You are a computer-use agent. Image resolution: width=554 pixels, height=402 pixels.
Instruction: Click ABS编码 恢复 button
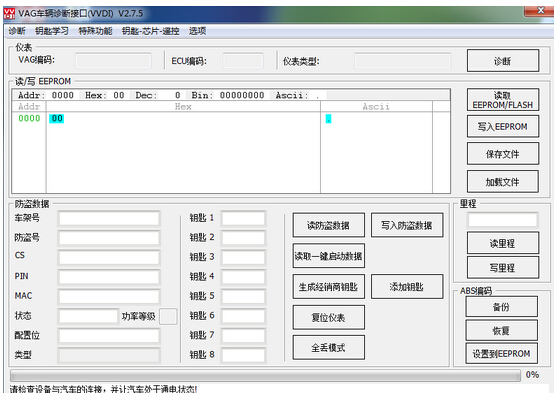(502, 330)
